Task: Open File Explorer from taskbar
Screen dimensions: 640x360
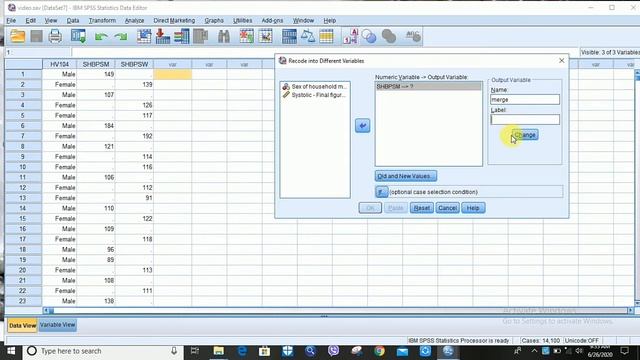Action: (x=219, y=351)
